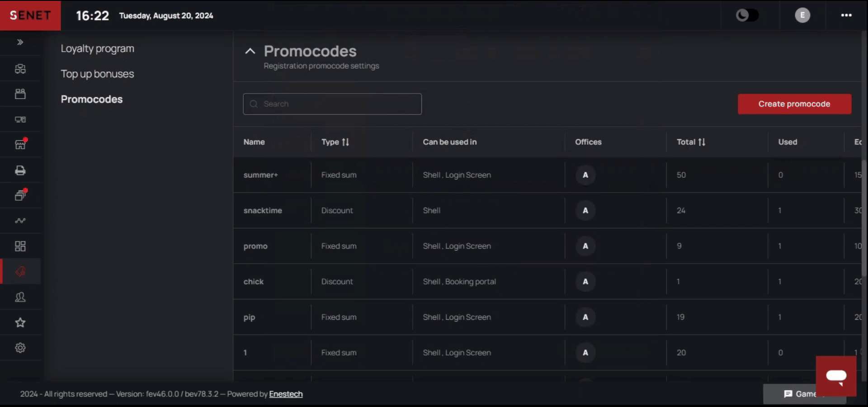Follow the Enestech footer link
This screenshot has height=407, width=868.
286,394
